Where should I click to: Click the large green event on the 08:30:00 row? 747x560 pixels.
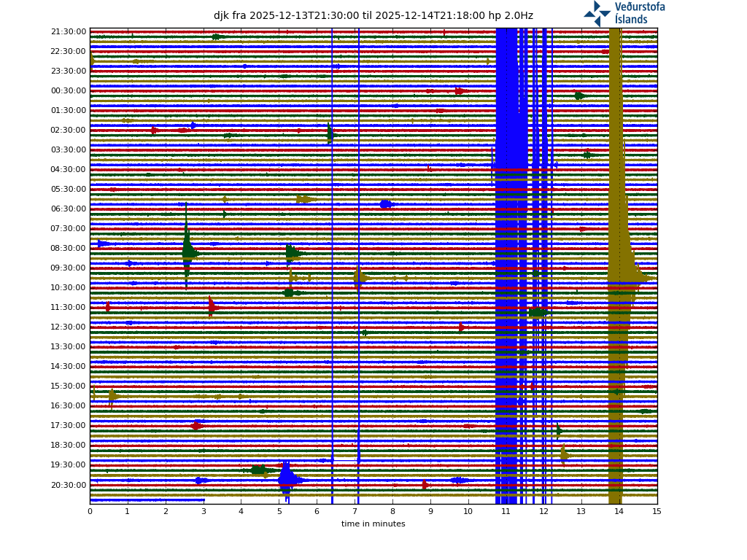188,252
